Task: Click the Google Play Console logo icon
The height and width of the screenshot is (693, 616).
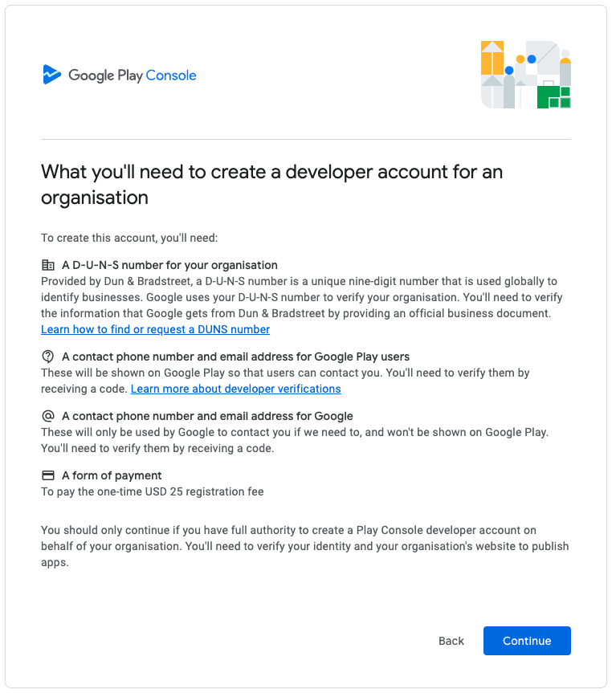Action: tap(51, 74)
